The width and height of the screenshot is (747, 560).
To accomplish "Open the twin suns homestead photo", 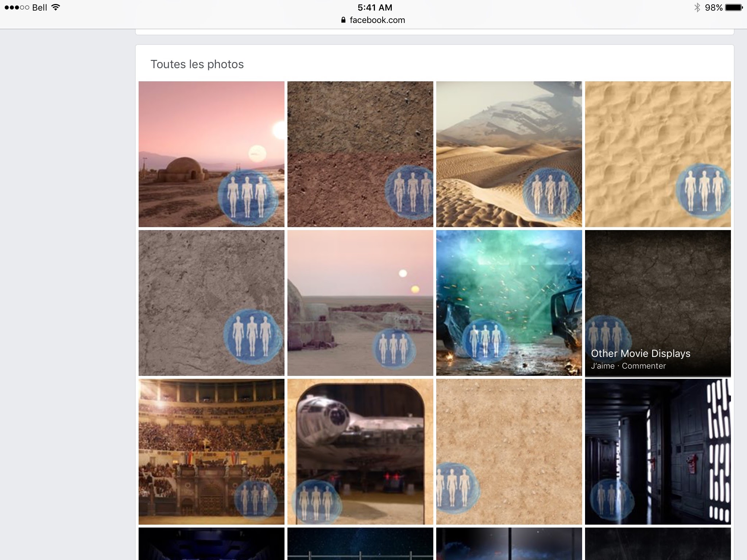I will coord(360,303).
